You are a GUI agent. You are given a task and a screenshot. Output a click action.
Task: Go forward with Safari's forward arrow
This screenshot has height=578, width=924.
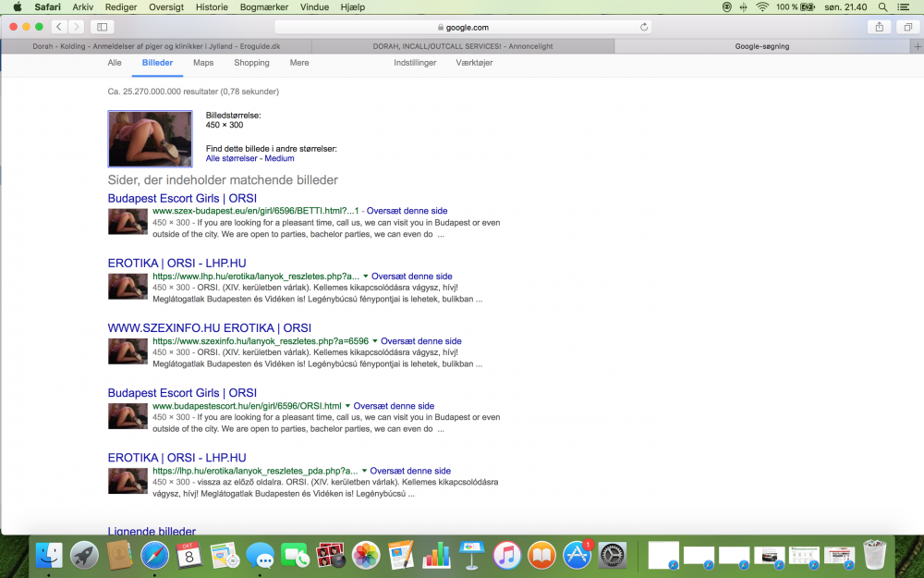pos(76,27)
